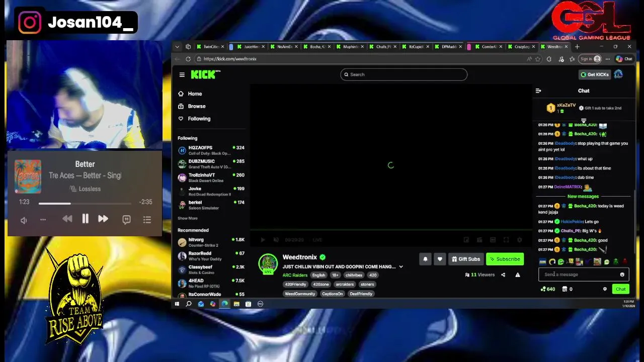Open the music player queue list
This screenshot has height=362, width=644.
tap(147, 220)
